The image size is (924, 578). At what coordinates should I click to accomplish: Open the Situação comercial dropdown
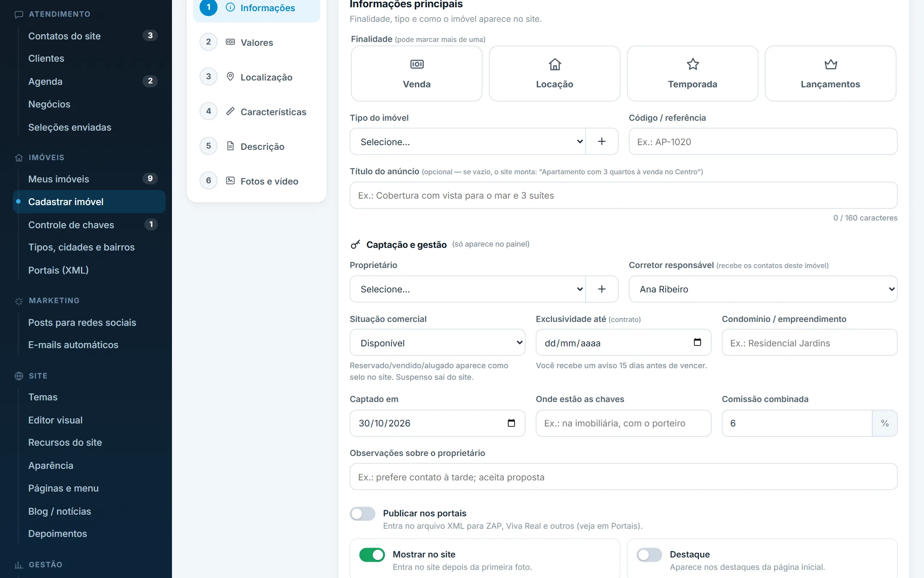click(437, 343)
